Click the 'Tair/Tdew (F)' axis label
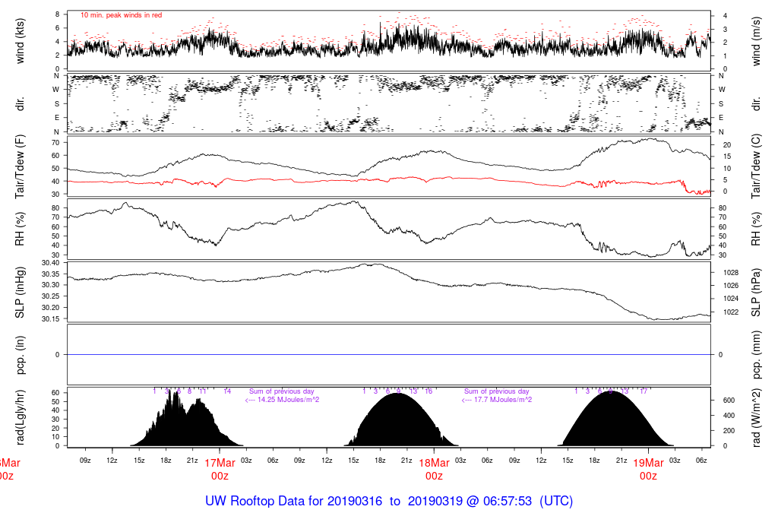778x532 pixels. [20, 166]
